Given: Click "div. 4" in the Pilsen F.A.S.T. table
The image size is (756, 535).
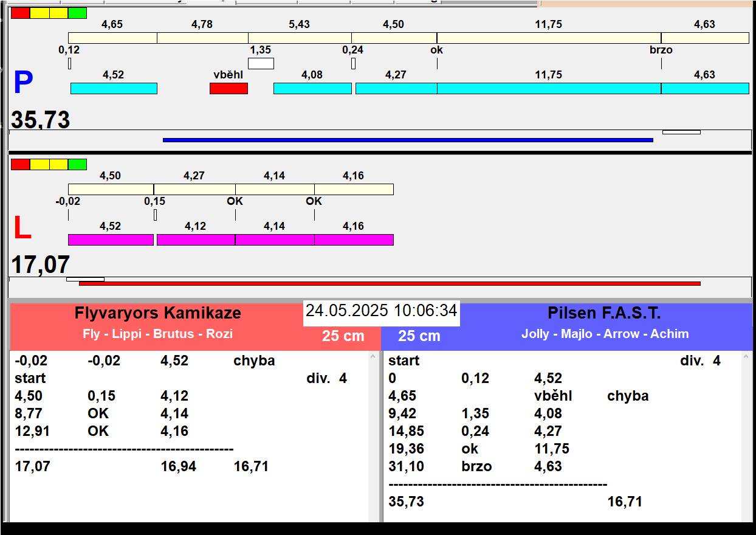Looking at the screenshot, I should coord(700,361).
